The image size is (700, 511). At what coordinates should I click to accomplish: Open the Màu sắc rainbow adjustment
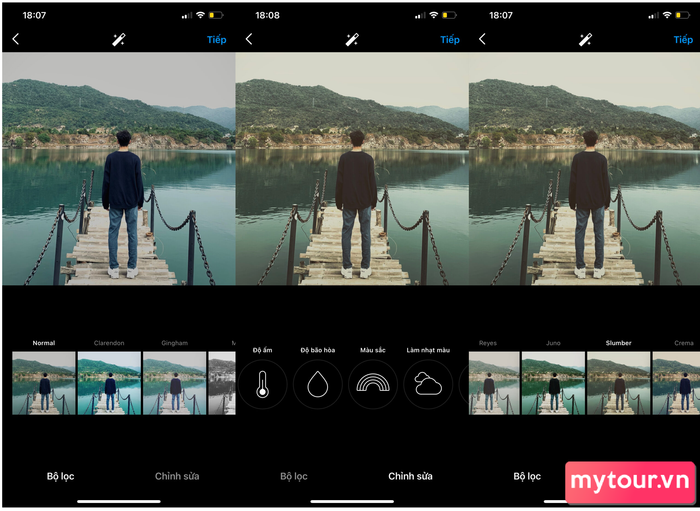tap(373, 384)
